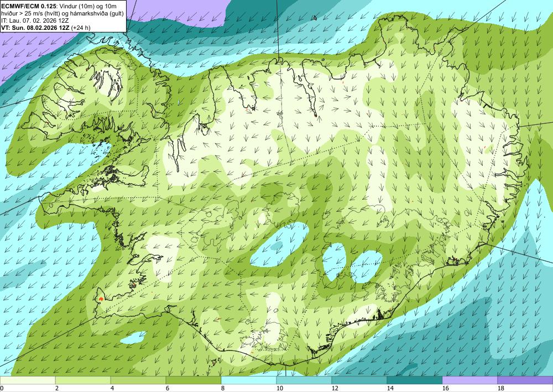Click the legend label "0"

(2, 389)
